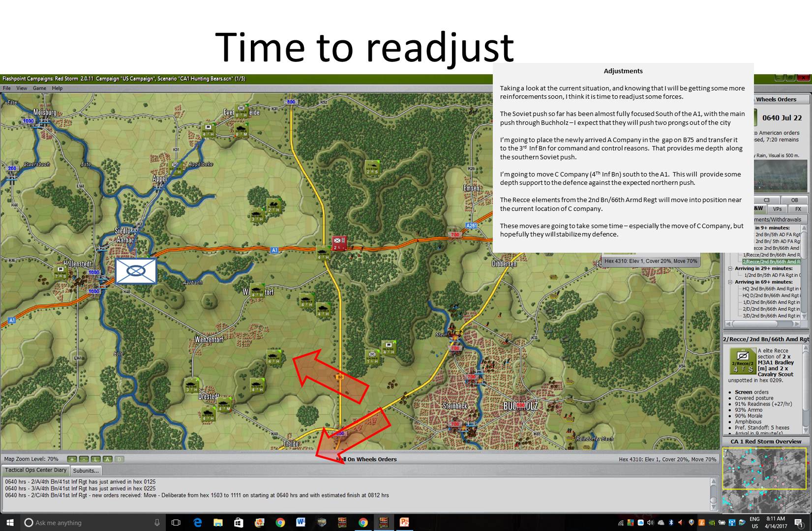Select the HQ unit counter at Hollenstedt
812x531 pixels.
pos(61,273)
